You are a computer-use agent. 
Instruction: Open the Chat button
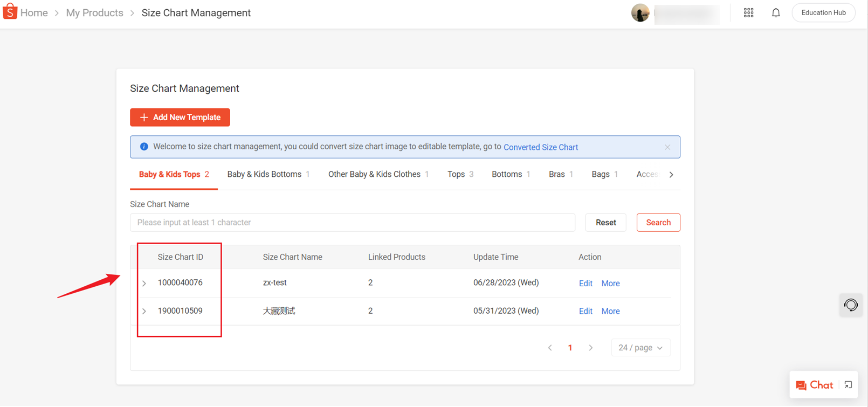tap(815, 385)
